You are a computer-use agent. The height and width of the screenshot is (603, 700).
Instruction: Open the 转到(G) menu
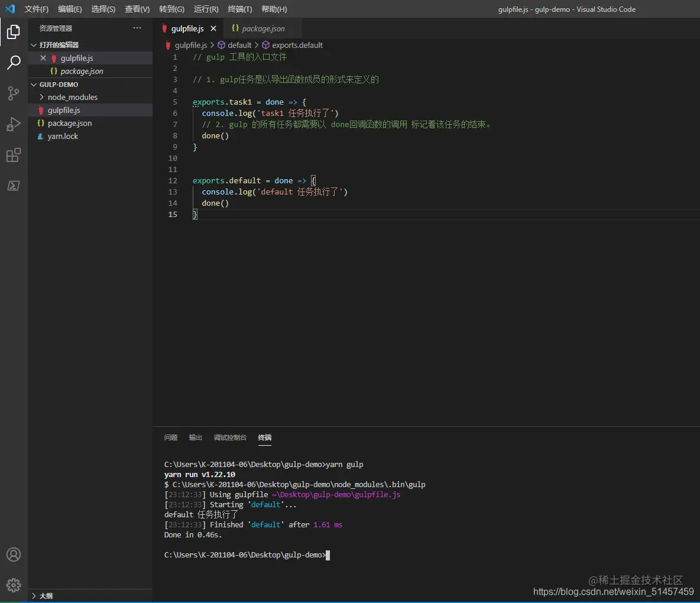[x=172, y=9]
